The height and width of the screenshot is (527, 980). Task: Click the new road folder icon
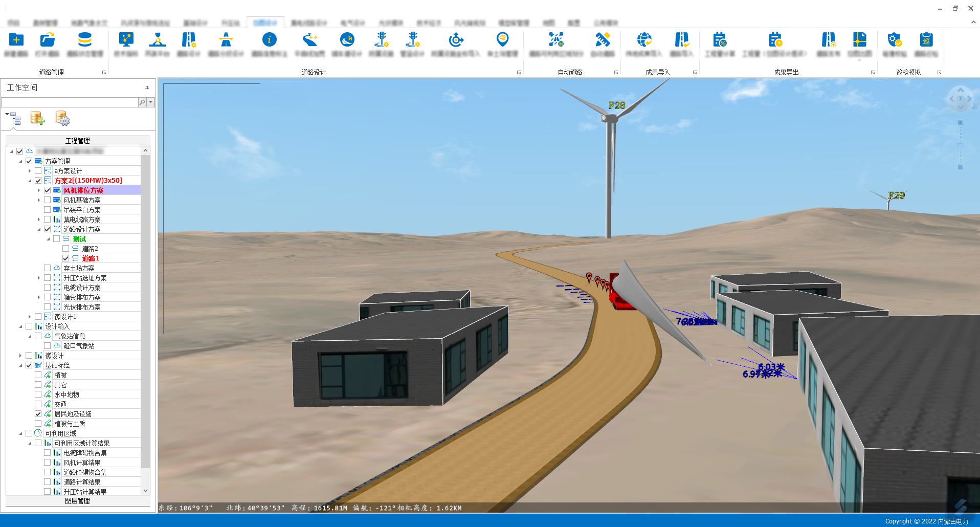point(16,40)
